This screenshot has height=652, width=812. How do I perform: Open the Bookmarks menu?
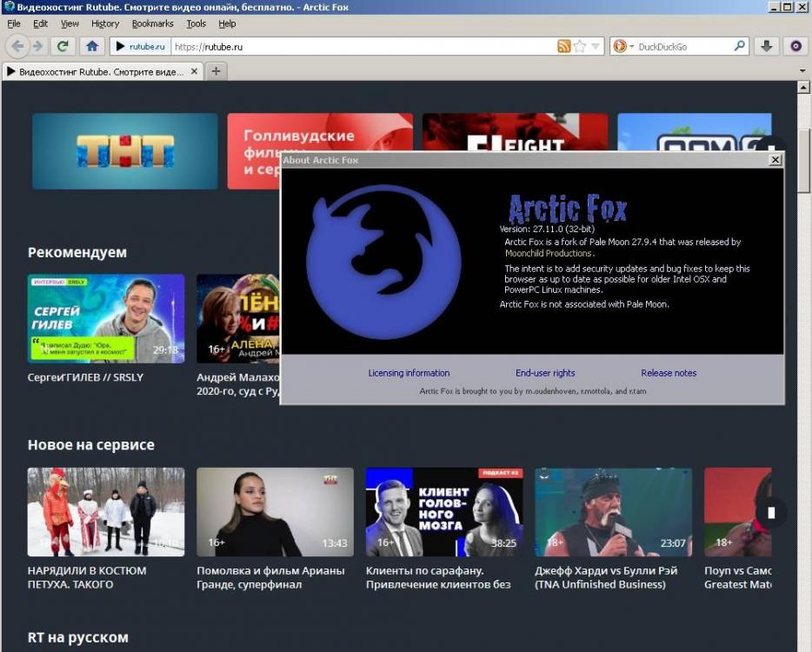click(152, 23)
